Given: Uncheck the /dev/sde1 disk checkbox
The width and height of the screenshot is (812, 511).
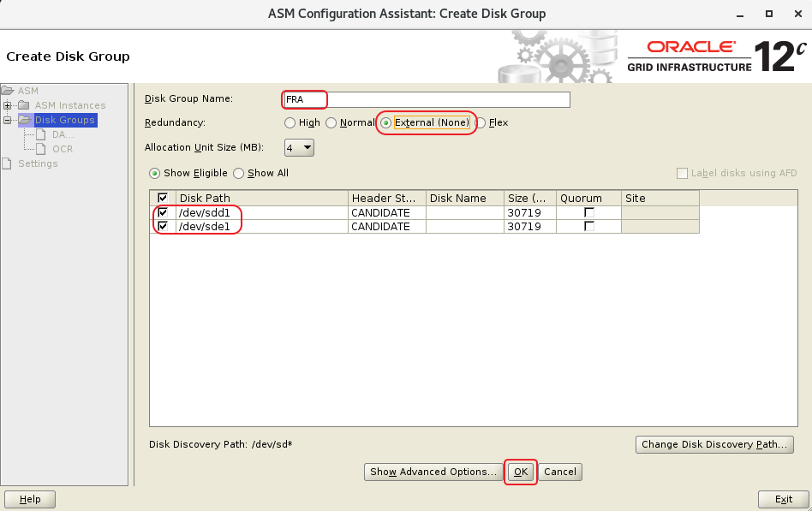Looking at the screenshot, I should 163,226.
